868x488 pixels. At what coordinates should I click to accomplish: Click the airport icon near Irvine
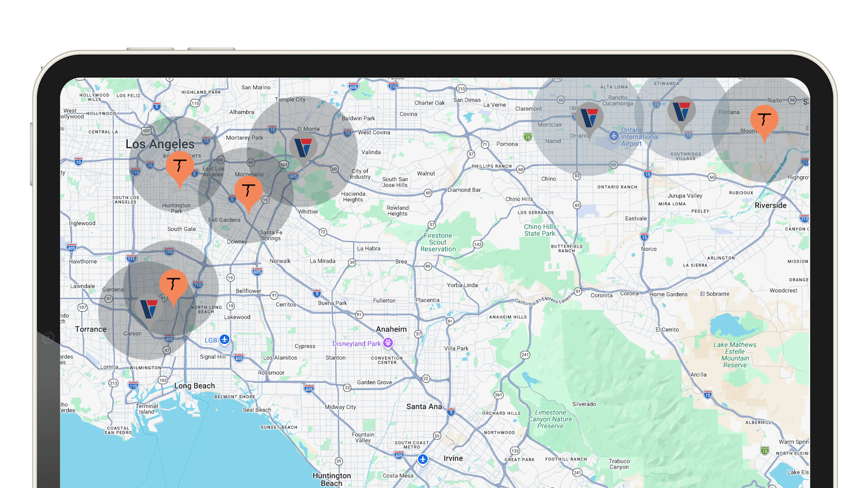(x=423, y=459)
